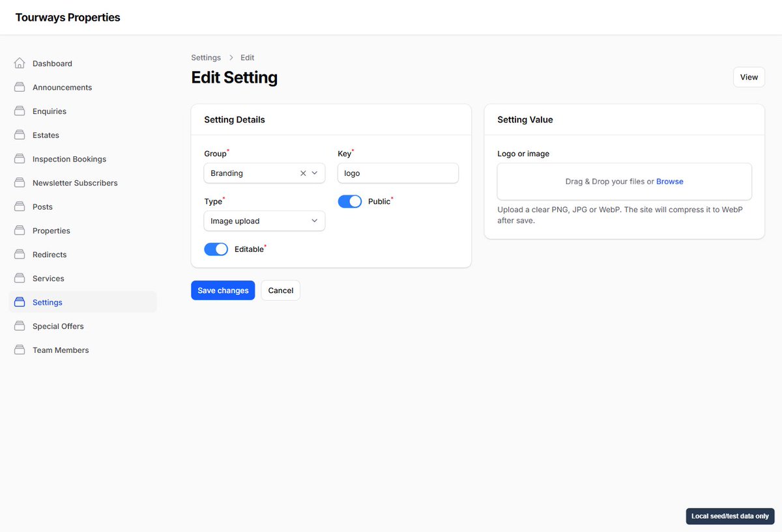Screen dimensions: 782x532
Task: Click the Estates sidebar icon
Action: point(20,135)
